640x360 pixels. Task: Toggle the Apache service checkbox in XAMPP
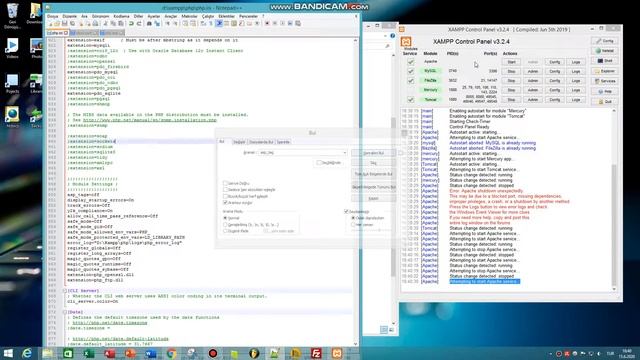click(411, 62)
